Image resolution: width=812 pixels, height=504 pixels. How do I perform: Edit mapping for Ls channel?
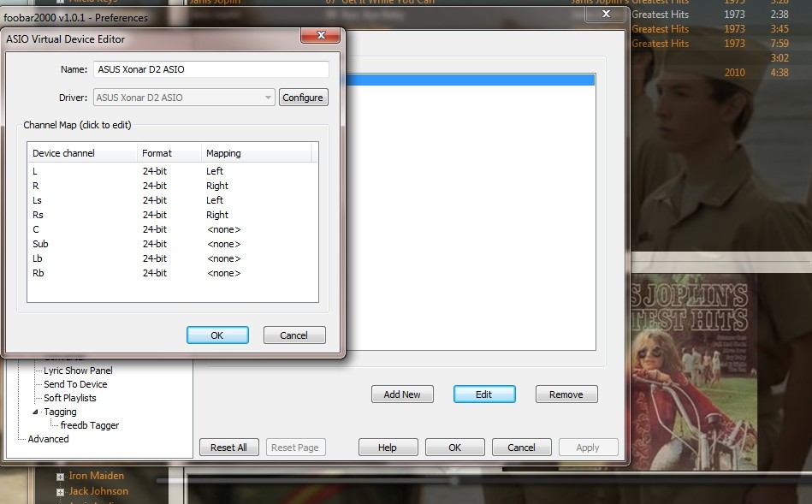(215, 200)
